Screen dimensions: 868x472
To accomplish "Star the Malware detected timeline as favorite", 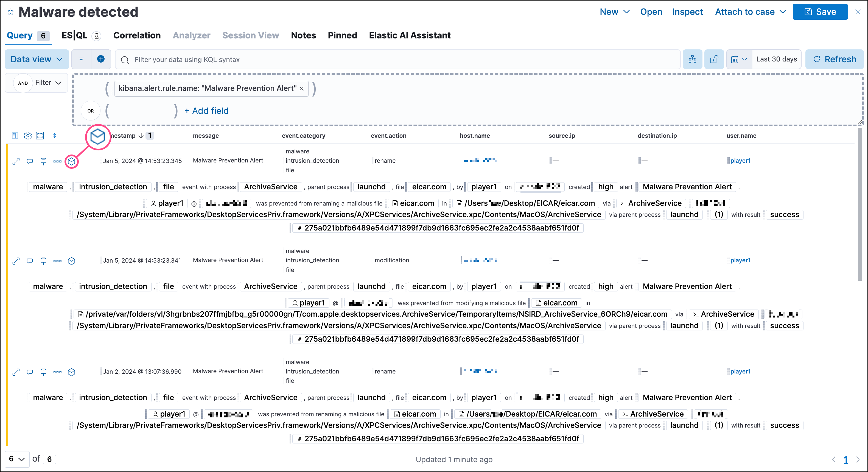I will 10,12.
